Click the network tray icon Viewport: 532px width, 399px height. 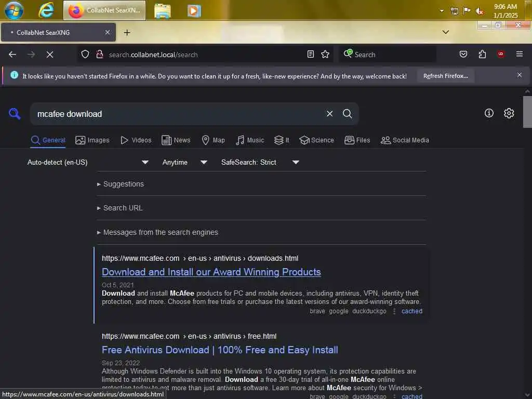click(x=454, y=11)
